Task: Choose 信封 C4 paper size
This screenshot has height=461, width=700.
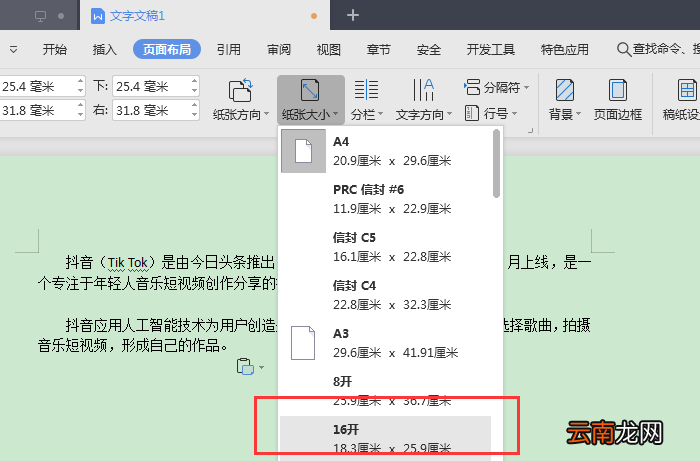Action: (386, 295)
